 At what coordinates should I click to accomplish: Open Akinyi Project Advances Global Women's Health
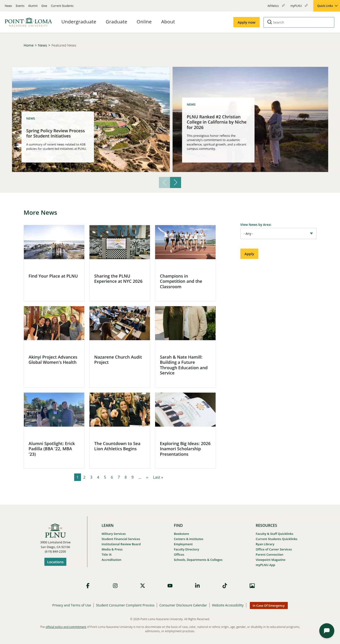pyautogui.click(x=53, y=360)
